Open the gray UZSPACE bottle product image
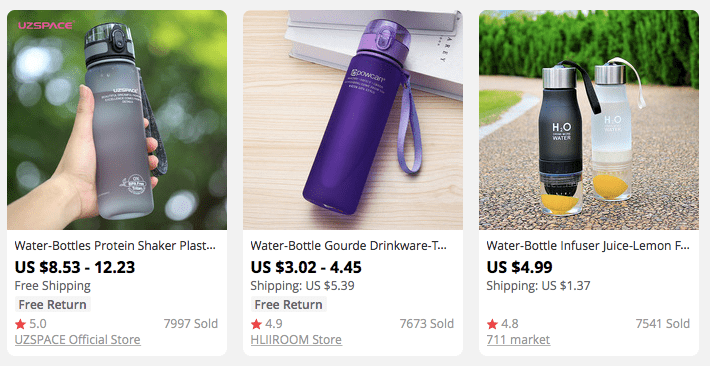Viewport: 710px width, 366px height. [x=117, y=120]
